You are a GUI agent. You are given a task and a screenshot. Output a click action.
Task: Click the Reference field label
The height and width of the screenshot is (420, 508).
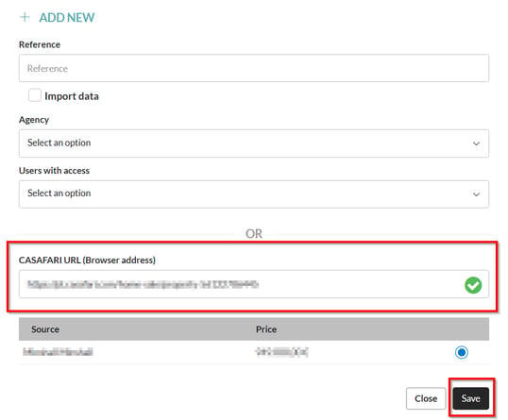[40, 44]
